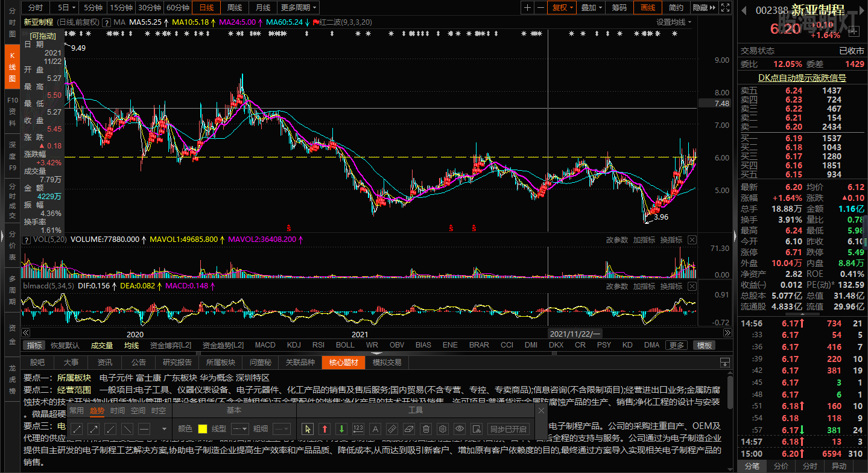Open MA indicator help question mark
The width and height of the screenshot is (868, 473).
point(107,22)
